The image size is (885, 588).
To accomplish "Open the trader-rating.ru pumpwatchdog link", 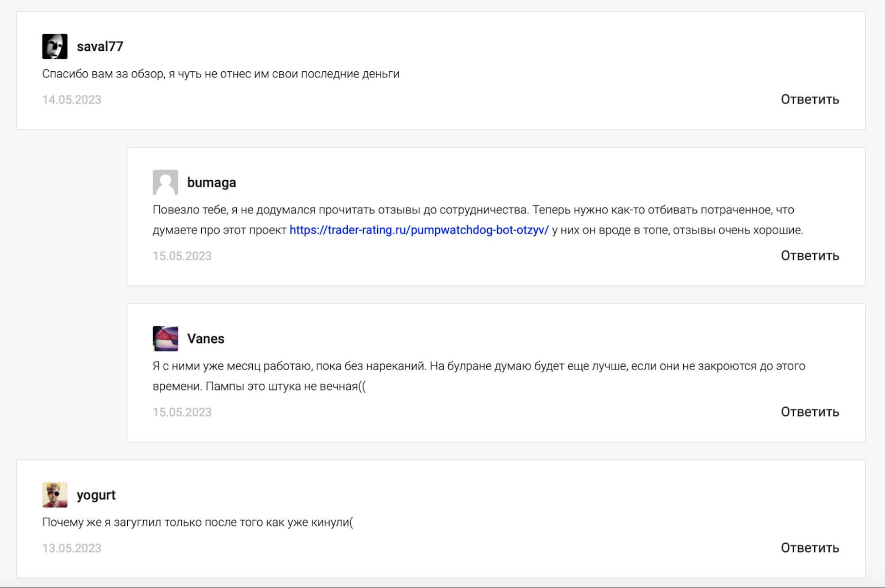I will [419, 230].
